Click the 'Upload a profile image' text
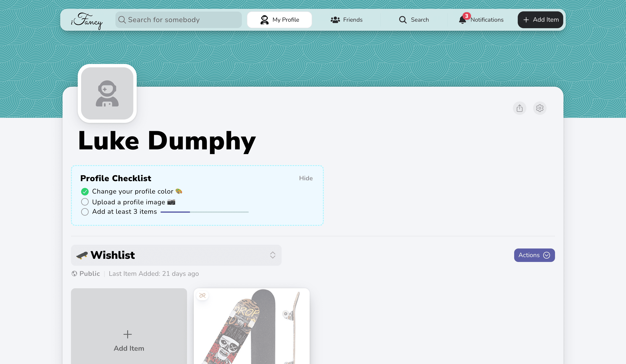The image size is (626, 364). click(128, 202)
